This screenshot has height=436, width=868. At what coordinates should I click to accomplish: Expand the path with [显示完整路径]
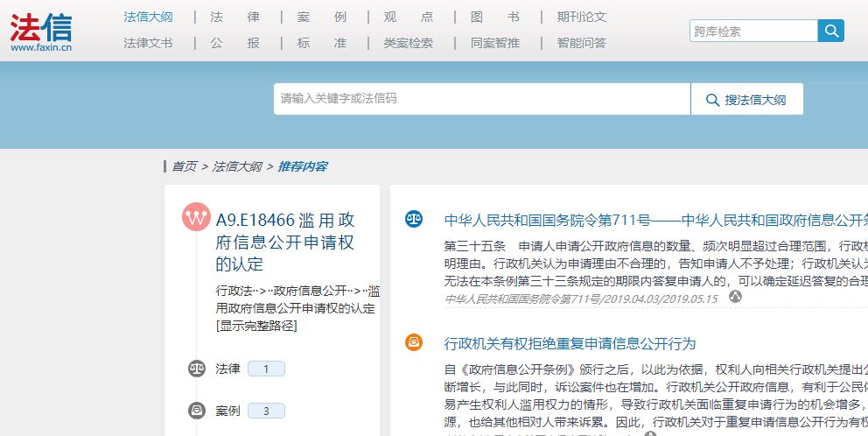tap(257, 326)
